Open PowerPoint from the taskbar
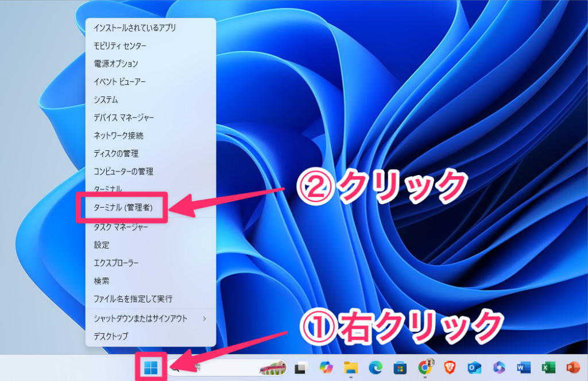Image resolution: width=588 pixels, height=381 pixels. coord(572,368)
